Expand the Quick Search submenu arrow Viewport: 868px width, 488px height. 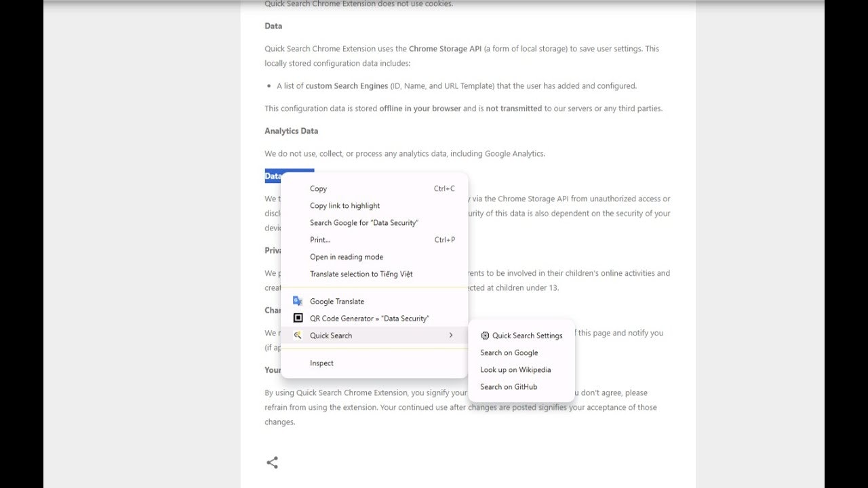pos(451,335)
